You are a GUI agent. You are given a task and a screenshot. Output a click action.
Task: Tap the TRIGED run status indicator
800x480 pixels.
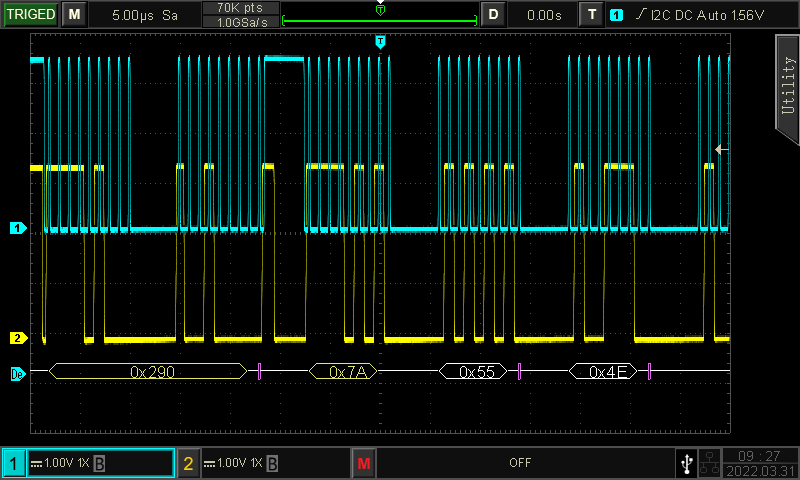pyautogui.click(x=30, y=15)
